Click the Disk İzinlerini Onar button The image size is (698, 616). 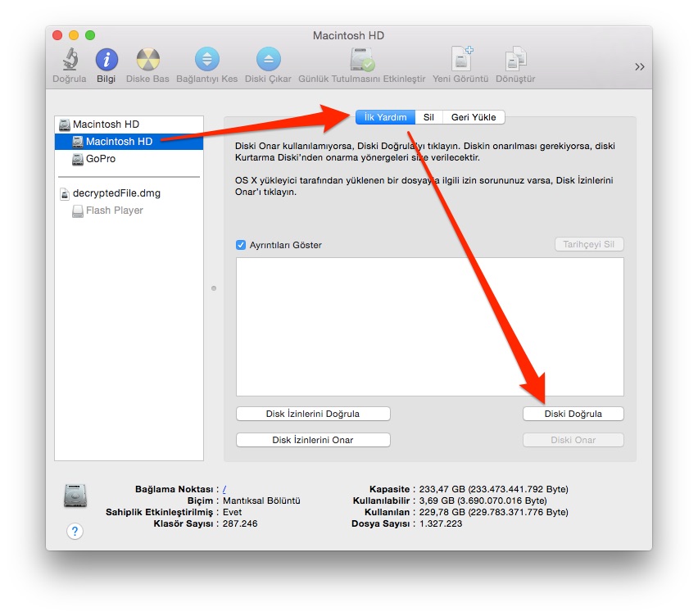tap(313, 440)
